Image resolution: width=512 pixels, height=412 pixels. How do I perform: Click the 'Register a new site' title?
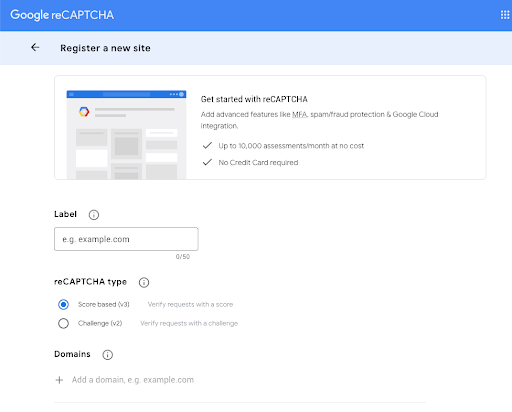(x=105, y=48)
